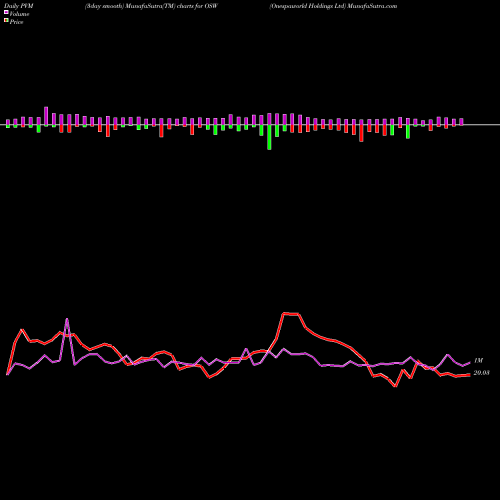
Task: Select the 'Volume' legend label
Action: [x=19, y=14]
